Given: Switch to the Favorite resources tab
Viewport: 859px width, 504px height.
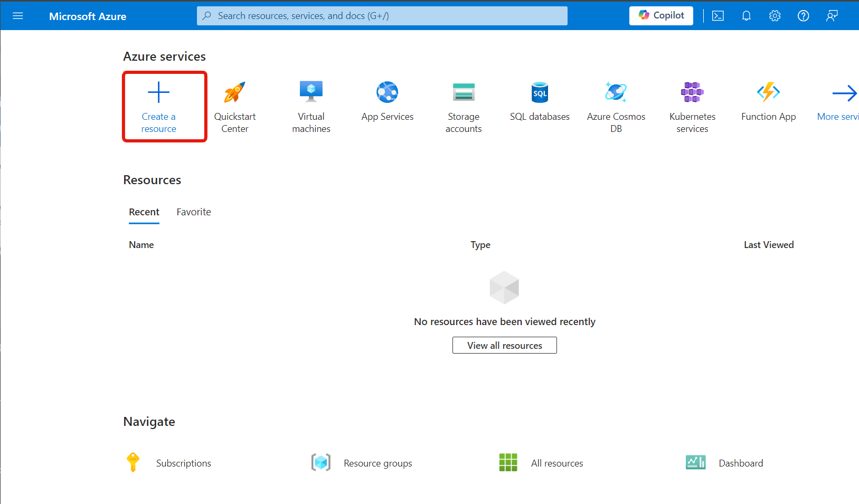Looking at the screenshot, I should [x=194, y=212].
